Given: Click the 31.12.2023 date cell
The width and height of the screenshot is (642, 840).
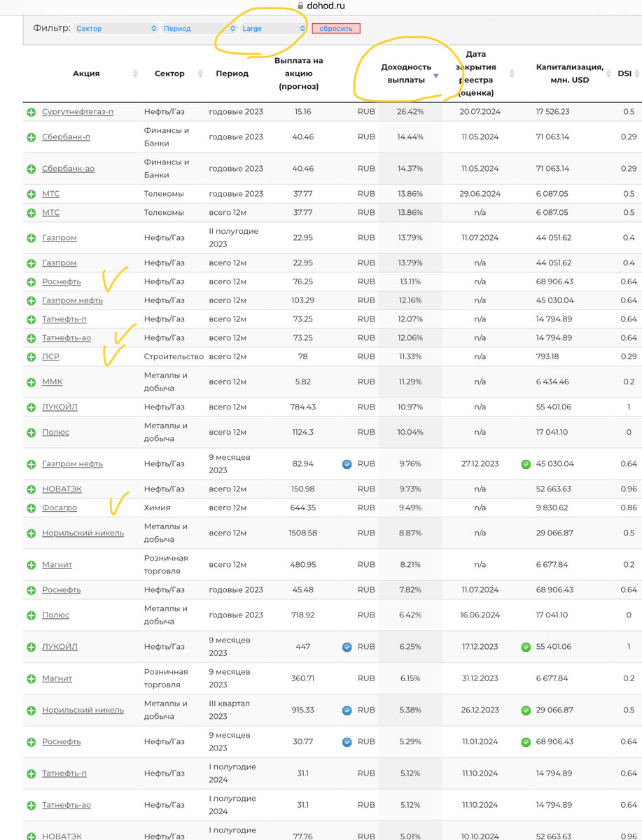Looking at the screenshot, I should click(x=480, y=679).
